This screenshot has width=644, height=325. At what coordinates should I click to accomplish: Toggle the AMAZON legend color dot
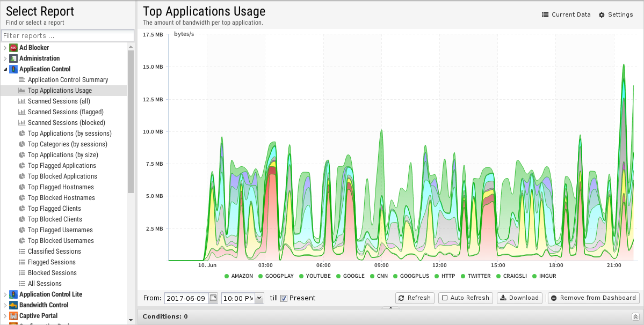click(x=227, y=276)
